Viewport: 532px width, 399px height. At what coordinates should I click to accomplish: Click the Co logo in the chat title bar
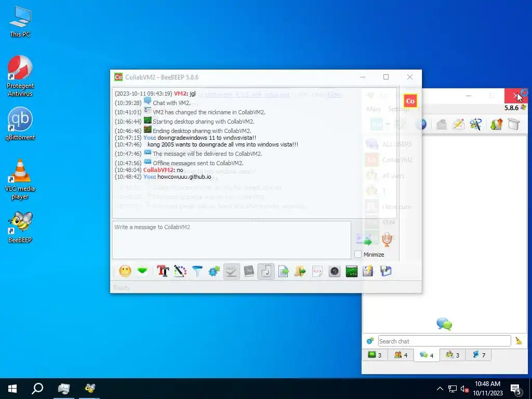coord(118,77)
